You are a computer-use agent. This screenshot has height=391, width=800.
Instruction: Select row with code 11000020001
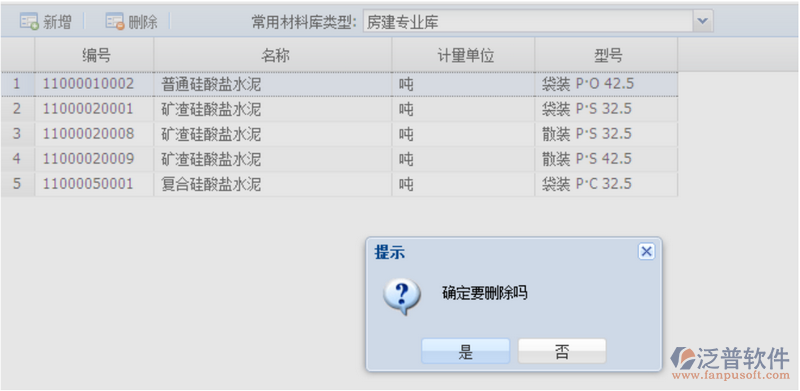coord(339,109)
